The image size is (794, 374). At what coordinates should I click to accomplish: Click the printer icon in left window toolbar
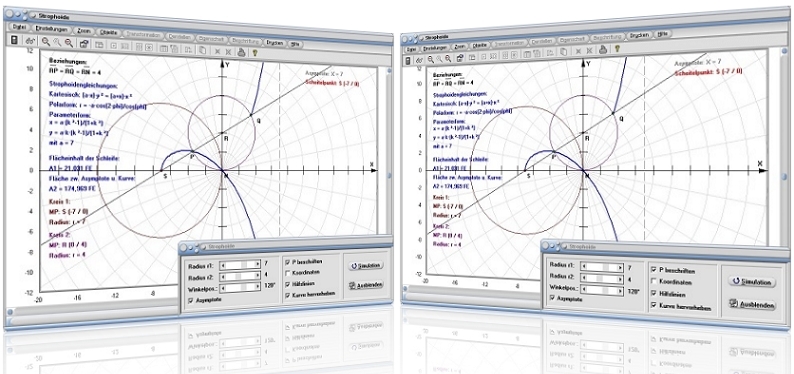point(242,51)
